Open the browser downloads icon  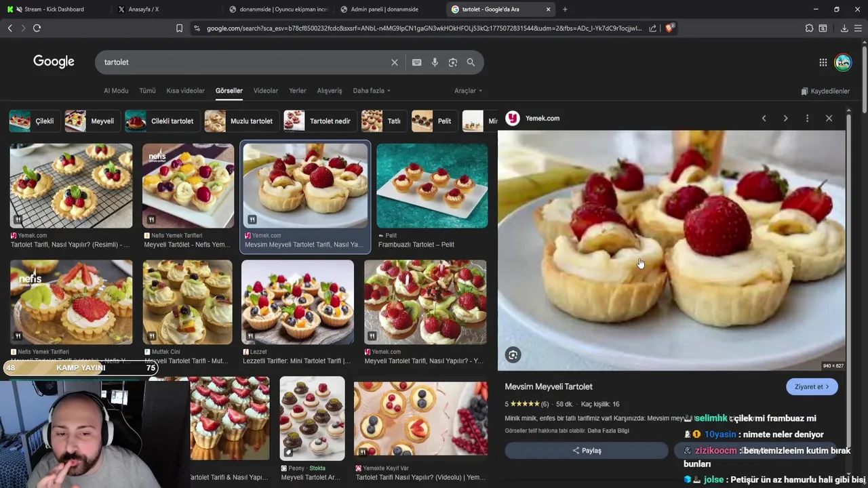pos(844,28)
